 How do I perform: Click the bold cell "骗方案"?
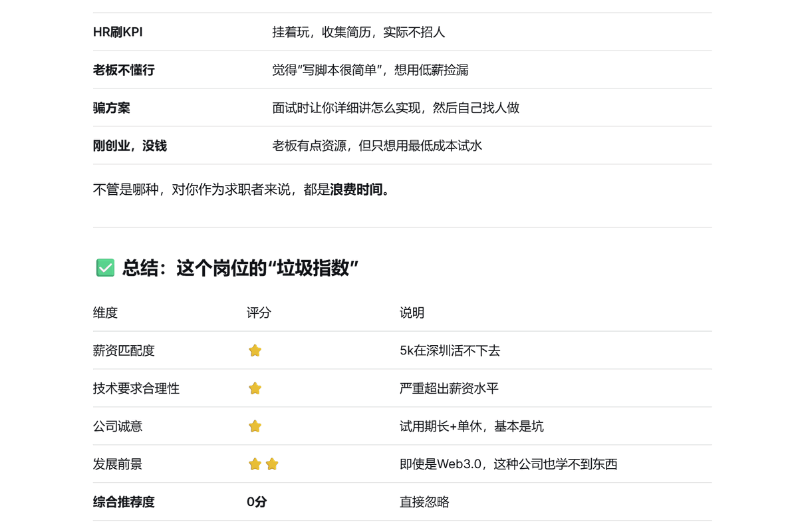pyautogui.click(x=112, y=108)
